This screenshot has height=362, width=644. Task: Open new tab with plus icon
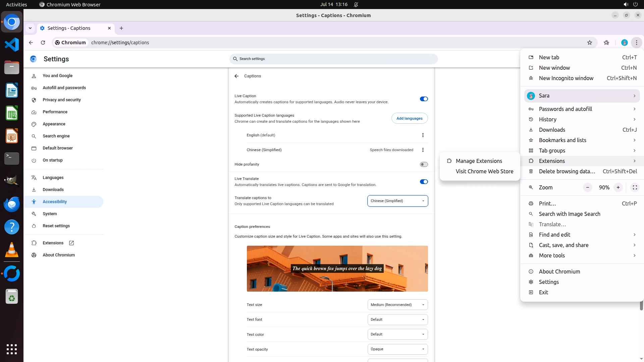121,28
